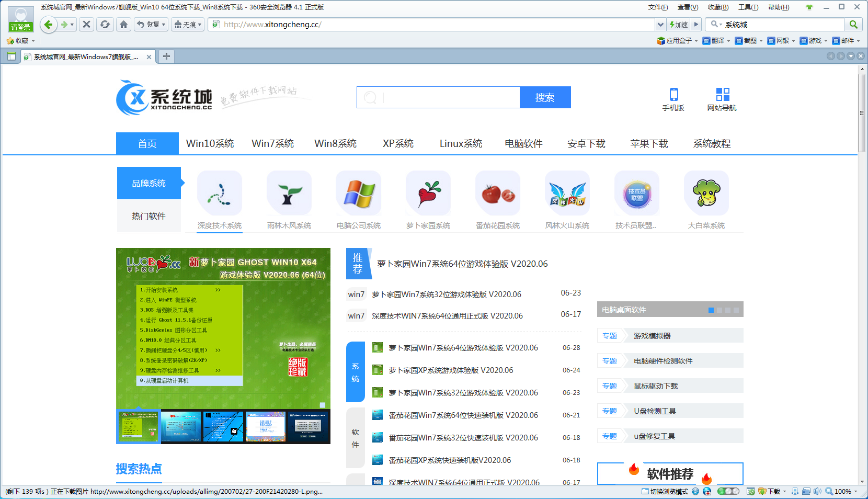Click the address bar URL field
The image size is (868, 499).
click(431, 25)
